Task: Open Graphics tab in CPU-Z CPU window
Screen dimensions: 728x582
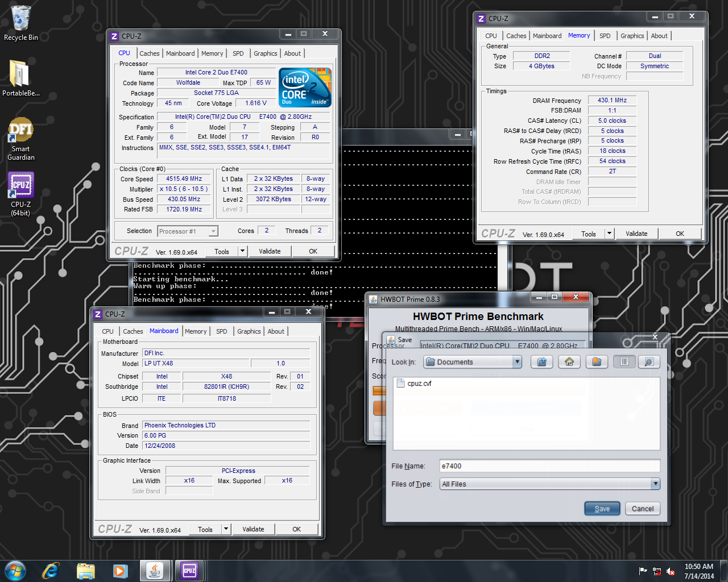Action: [266, 53]
